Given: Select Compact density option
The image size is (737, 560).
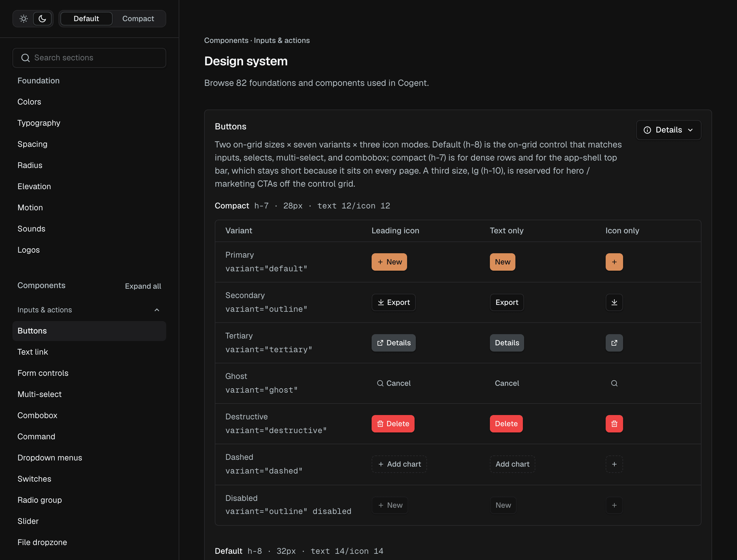Looking at the screenshot, I should coord(138,19).
